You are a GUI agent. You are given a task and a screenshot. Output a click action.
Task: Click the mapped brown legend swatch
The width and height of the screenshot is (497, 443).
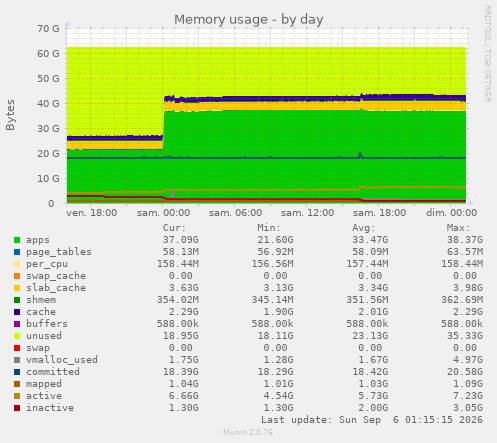coord(17,384)
